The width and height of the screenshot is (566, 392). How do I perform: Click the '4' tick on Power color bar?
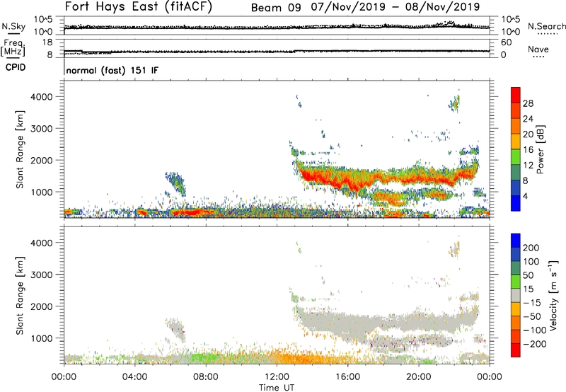tap(526, 196)
